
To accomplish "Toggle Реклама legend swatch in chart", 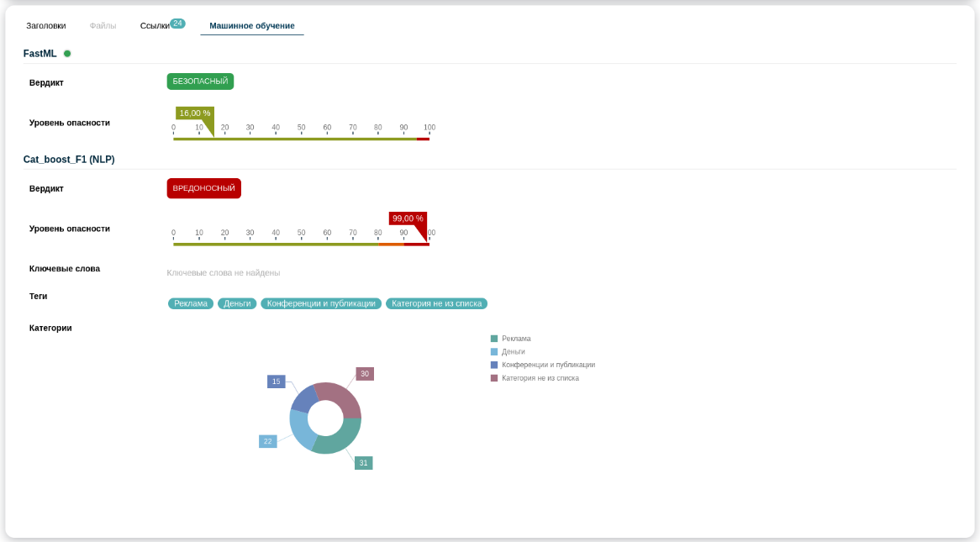I will (494, 339).
